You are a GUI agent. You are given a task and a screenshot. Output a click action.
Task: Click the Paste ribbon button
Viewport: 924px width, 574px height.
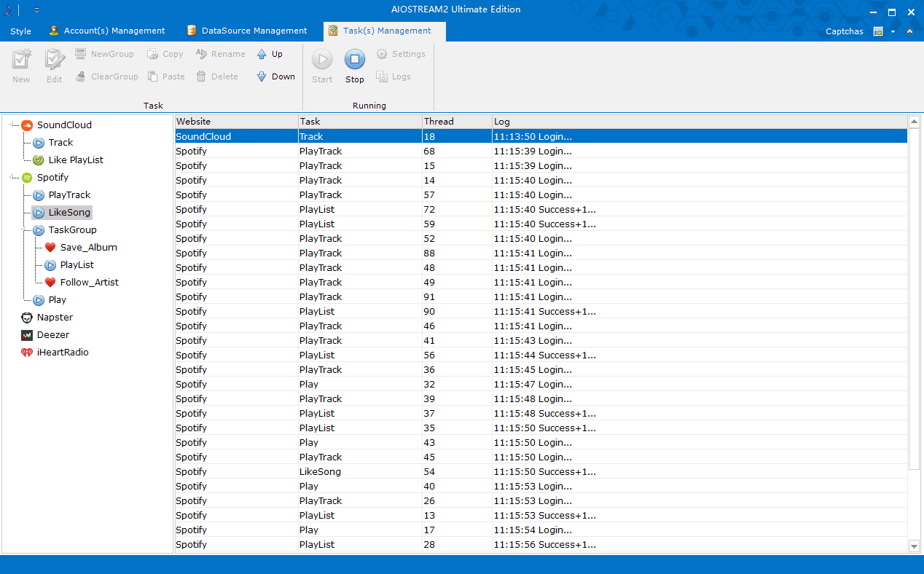pyautogui.click(x=165, y=76)
